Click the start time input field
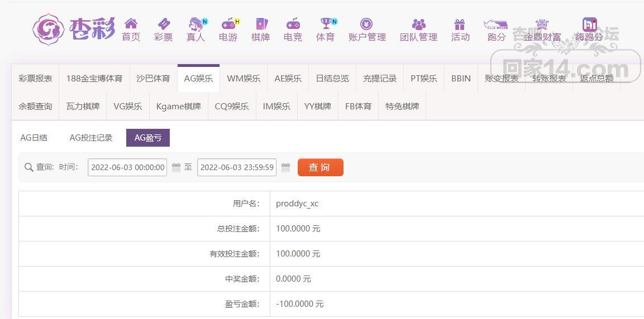Screen dimensions: 644x319 [x=127, y=167]
